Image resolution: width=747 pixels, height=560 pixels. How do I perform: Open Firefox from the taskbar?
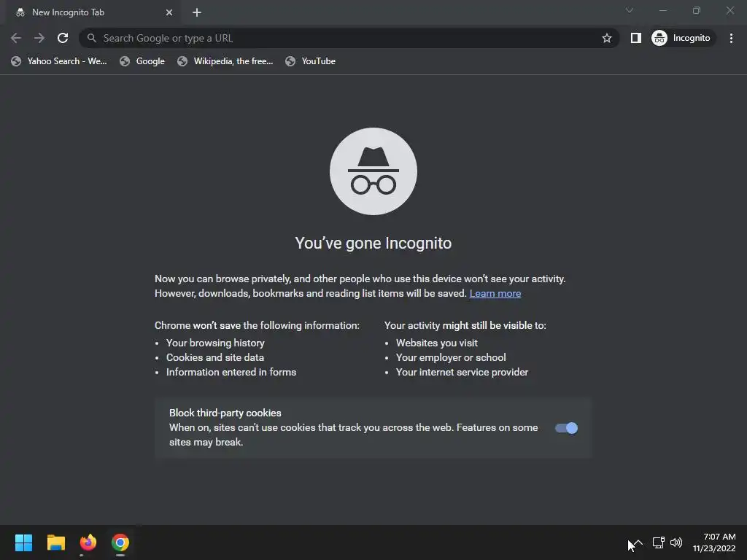pos(88,542)
